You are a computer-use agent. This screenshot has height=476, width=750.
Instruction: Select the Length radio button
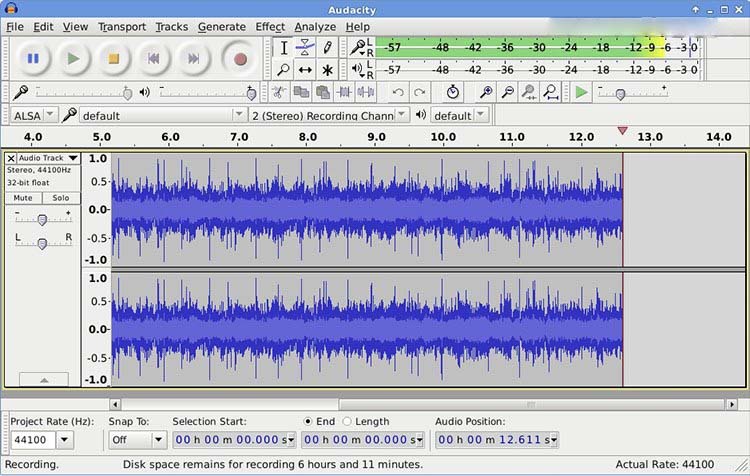coord(347,421)
